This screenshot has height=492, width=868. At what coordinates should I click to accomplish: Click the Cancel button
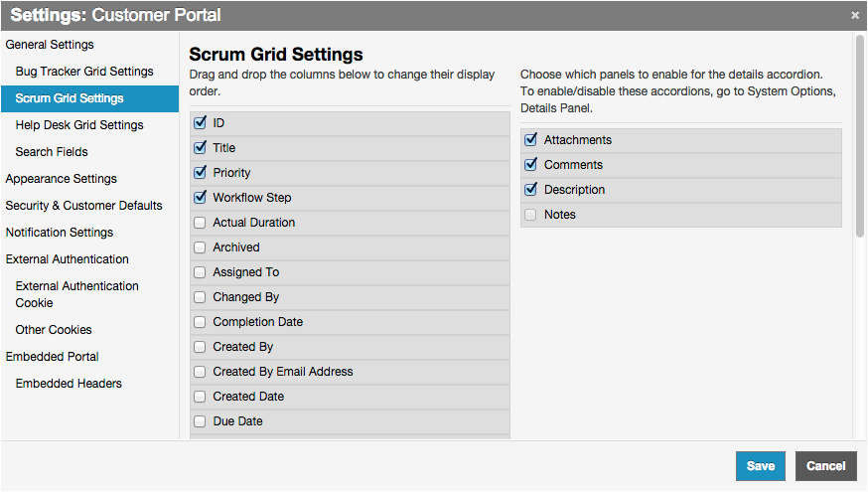(825, 466)
